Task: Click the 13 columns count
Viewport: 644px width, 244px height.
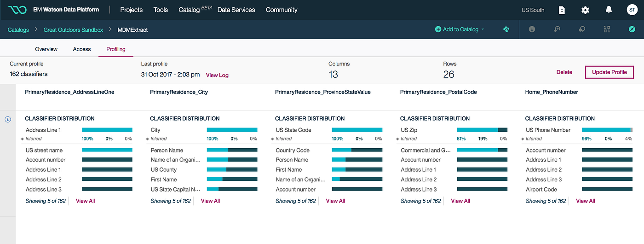Action: click(x=333, y=74)
